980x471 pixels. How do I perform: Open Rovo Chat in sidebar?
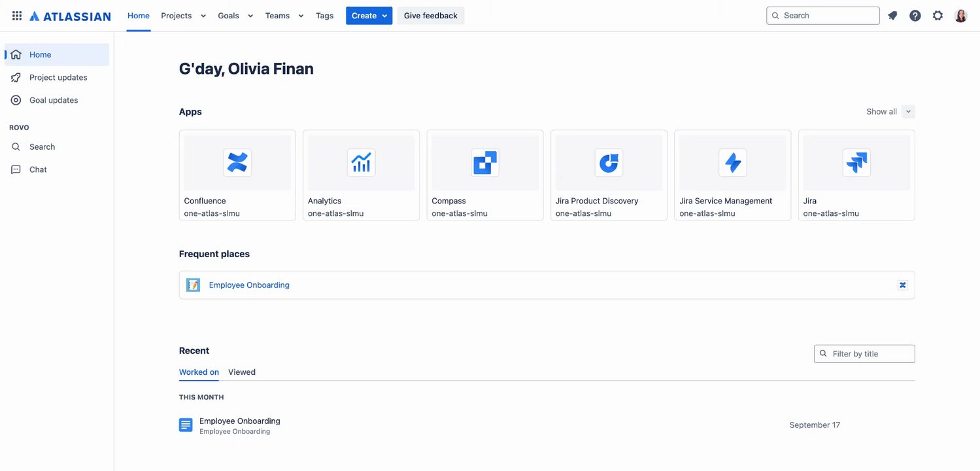tap(57, 169)
